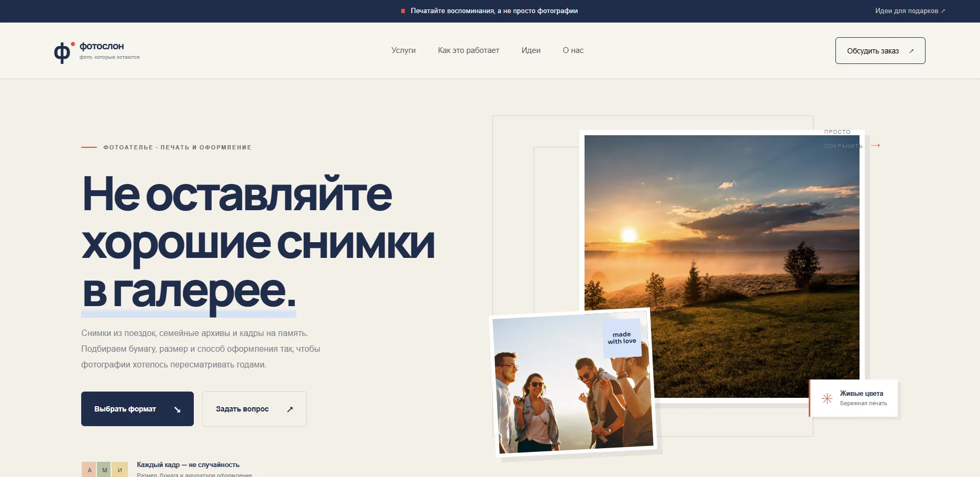Click the фотослон logo icon
The height and width of the screenshot is (477, 980).
click(64, 52)
